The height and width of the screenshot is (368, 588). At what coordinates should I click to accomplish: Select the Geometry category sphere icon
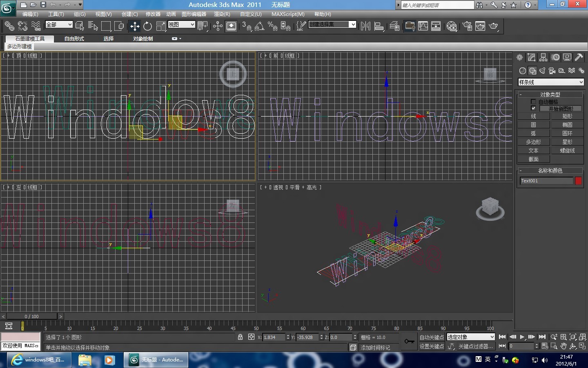522,71
